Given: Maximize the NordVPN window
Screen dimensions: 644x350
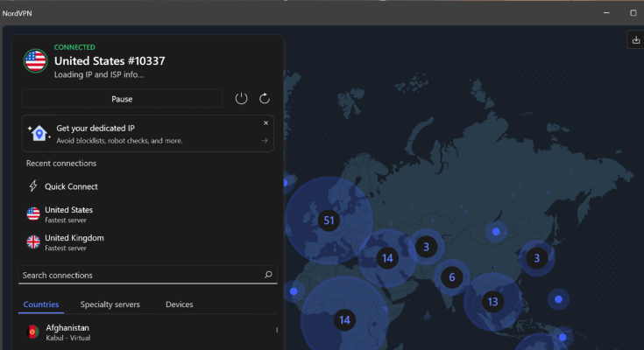Looking at the screenshot, I should coord(633,13).
